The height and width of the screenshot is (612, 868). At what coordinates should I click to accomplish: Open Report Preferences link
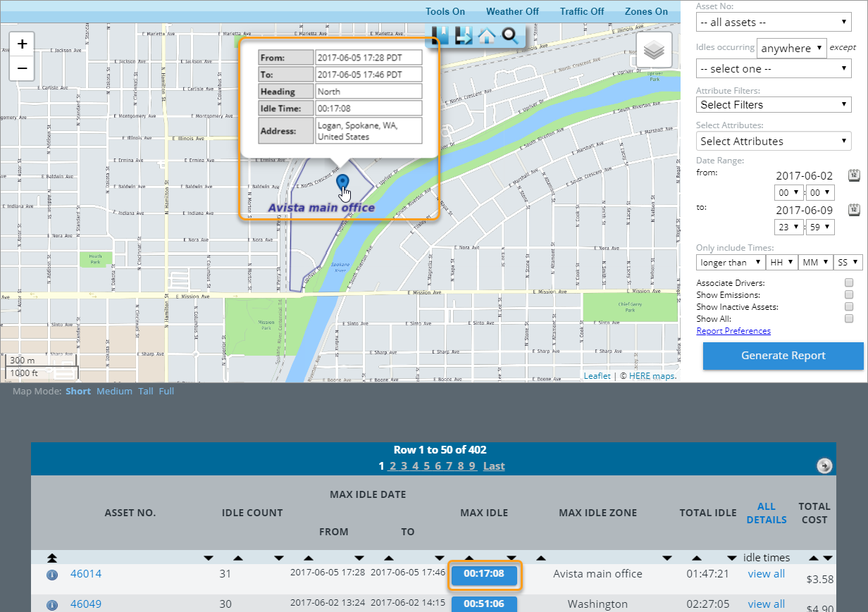733,330
